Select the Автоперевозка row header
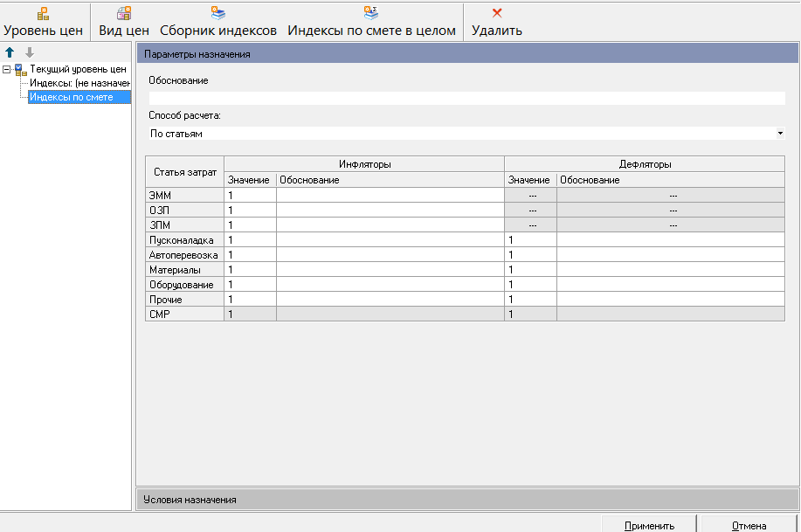Screen dimensions: 801x532 pyautogui.click(x=185, y=254)
